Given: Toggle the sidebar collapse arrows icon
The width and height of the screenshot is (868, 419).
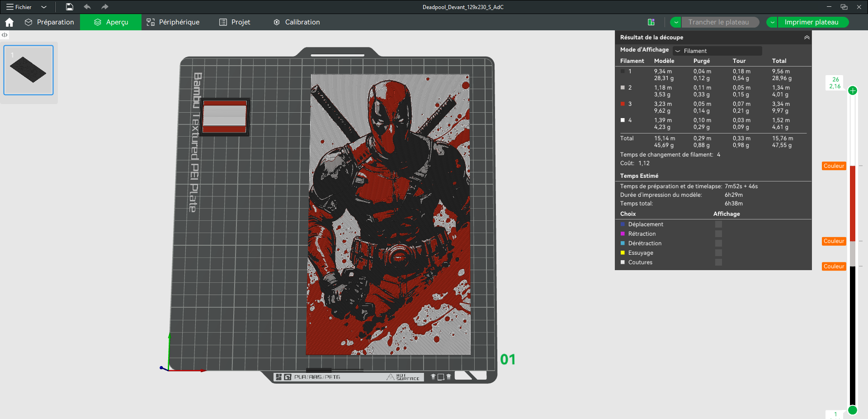Looking at the screenshot, I should [x=5, y=35].
